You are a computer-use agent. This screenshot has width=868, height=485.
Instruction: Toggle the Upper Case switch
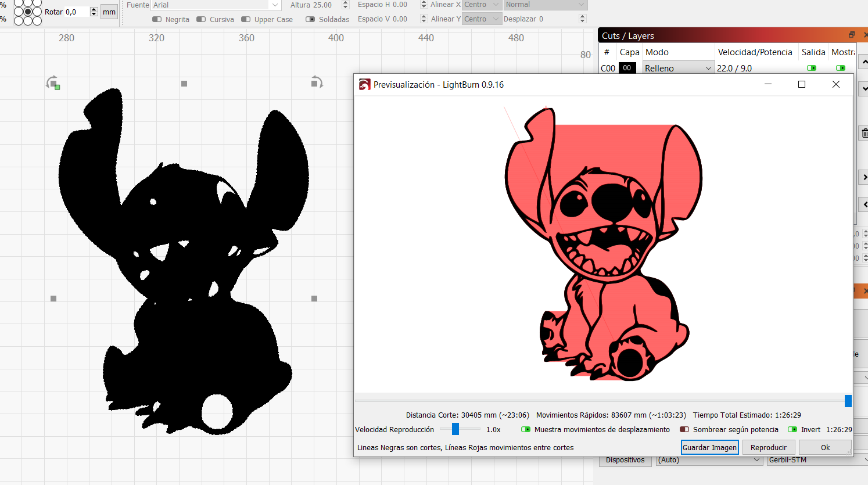246,19
